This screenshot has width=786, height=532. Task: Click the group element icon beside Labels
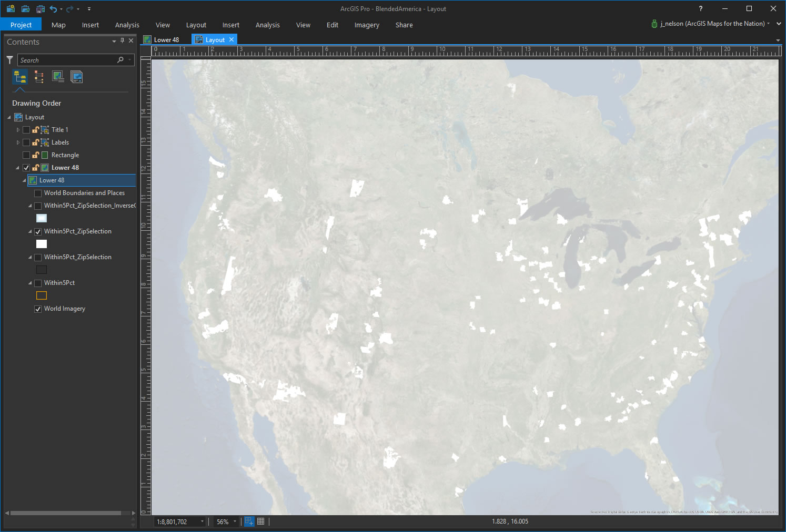coord(45,142)
